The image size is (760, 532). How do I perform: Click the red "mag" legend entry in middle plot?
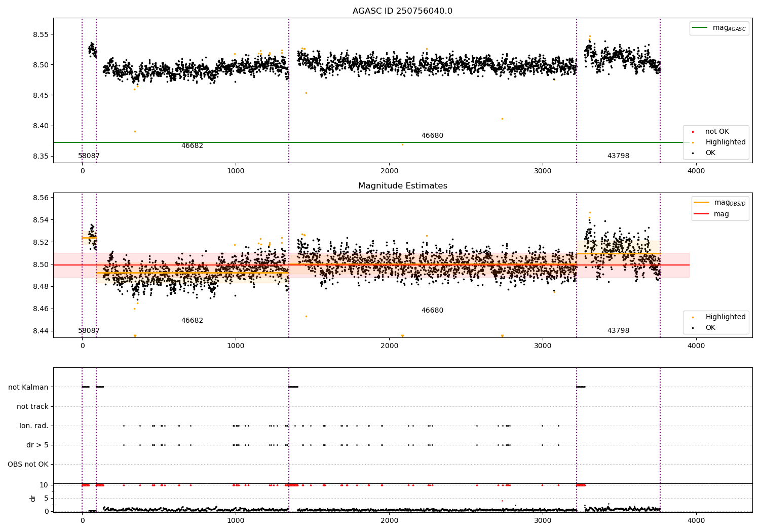tap(711, 214)
